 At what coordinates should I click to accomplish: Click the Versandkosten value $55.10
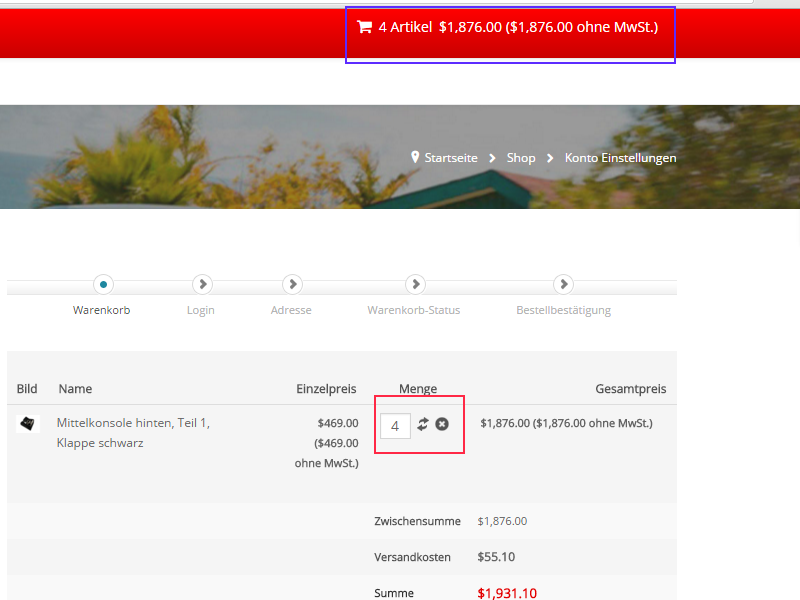coord(496,557)
